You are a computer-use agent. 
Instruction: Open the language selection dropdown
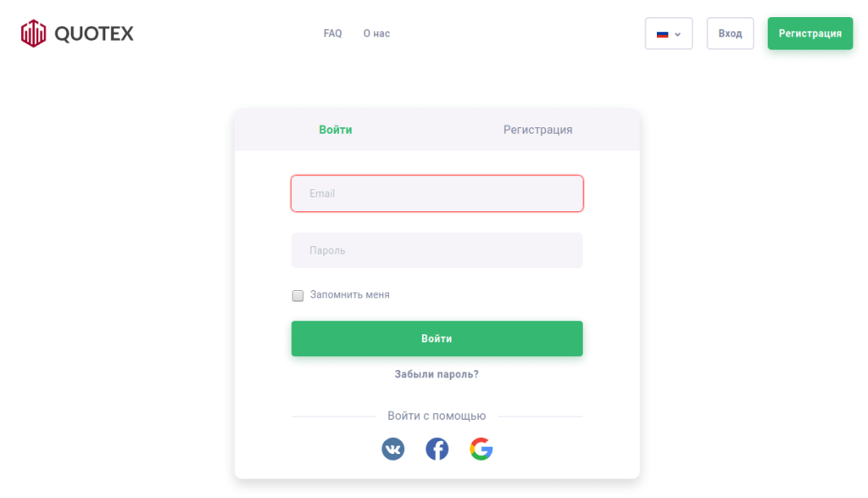pyautogui.click(x=668, y=33)
